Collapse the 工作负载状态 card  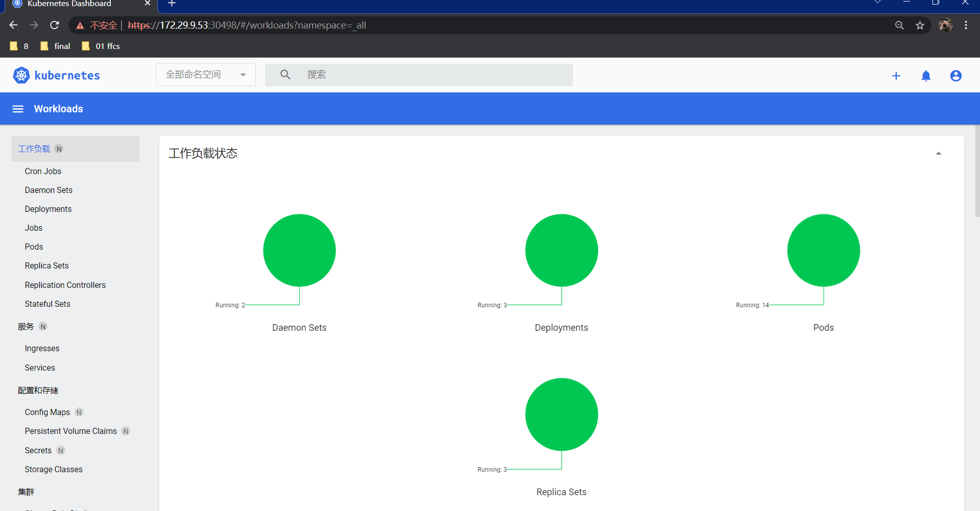pos(939,153)
